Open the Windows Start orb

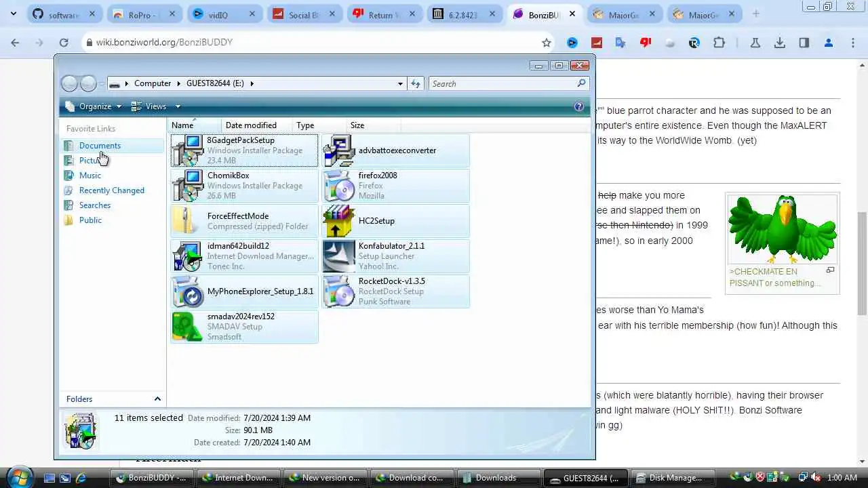pyautogui.click(x=18, y=476)
